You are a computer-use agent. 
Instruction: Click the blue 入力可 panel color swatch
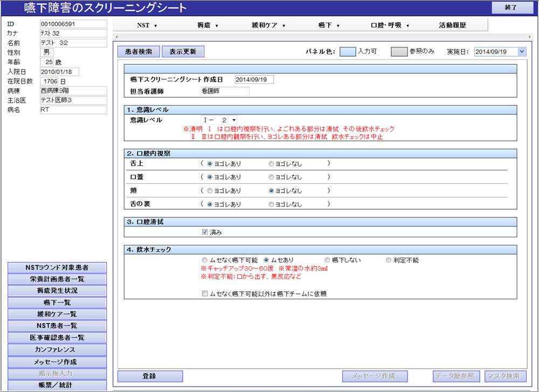348,52
